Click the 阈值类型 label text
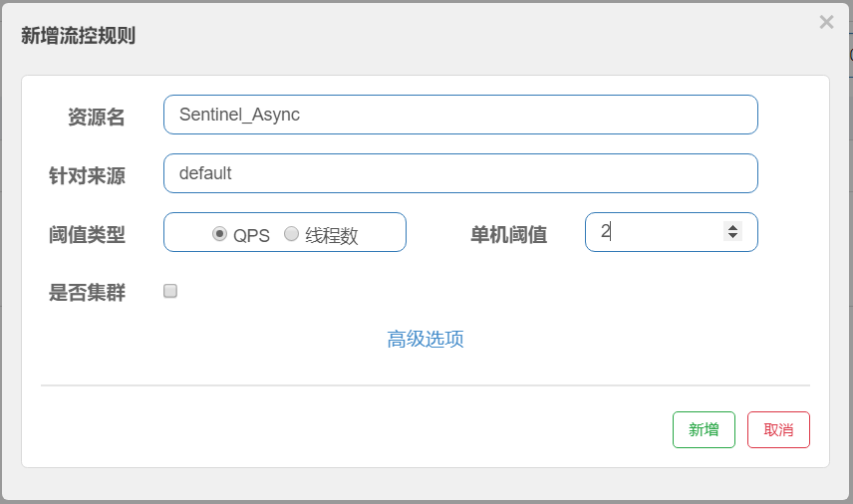Screen dimensions: 853x504 click(87, 235)
